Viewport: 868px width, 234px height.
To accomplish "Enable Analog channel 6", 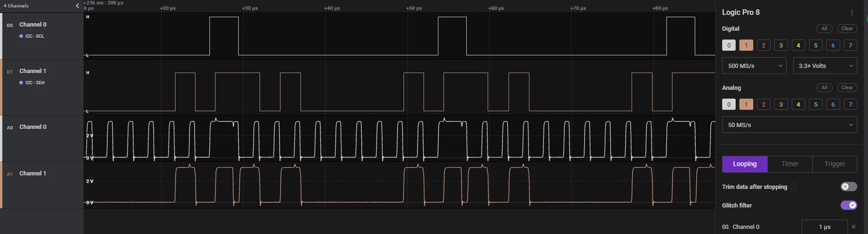I will [x=833, y=104].
